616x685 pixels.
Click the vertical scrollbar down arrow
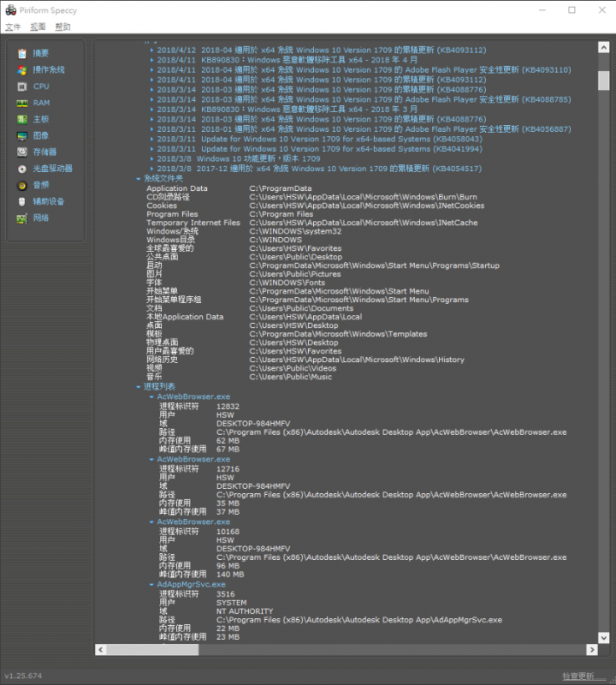[x=604, y=638]
